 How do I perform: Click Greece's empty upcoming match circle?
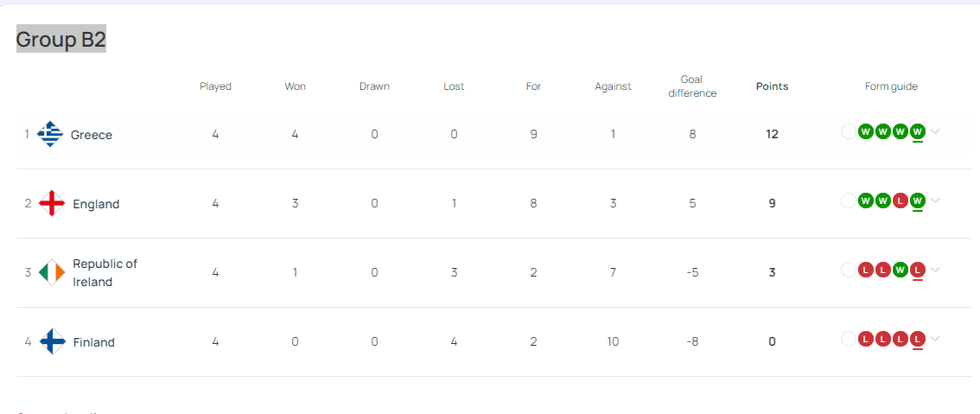(x=848, y=131)
